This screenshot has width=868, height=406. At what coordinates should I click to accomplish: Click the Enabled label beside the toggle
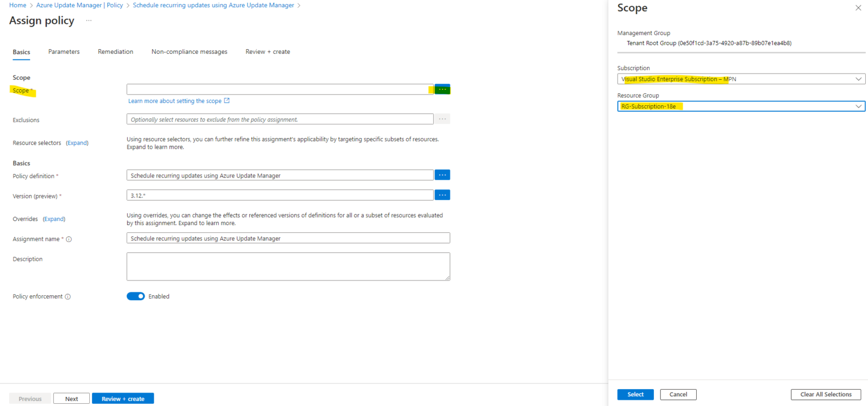(x=159, y=296)
